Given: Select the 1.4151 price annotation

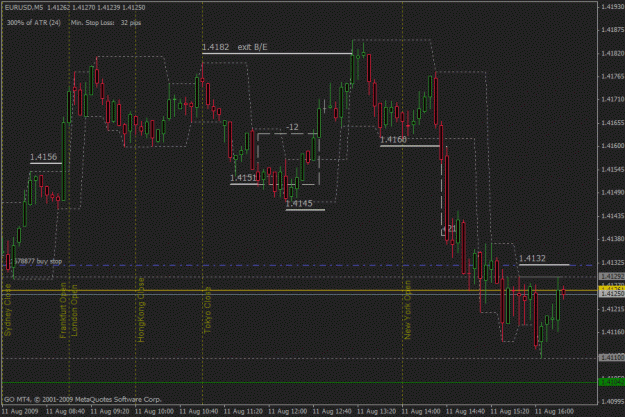Looking at the screenshot, I should 243,178.
